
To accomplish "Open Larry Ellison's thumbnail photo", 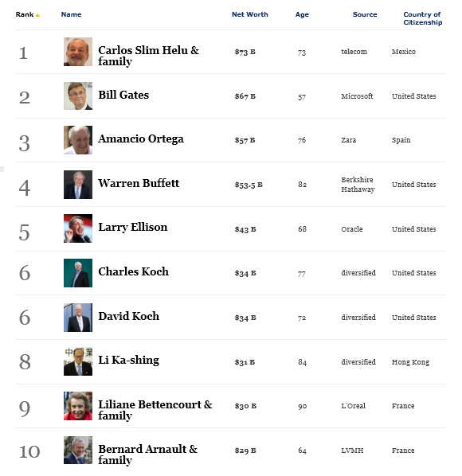I will coord(78,228).
